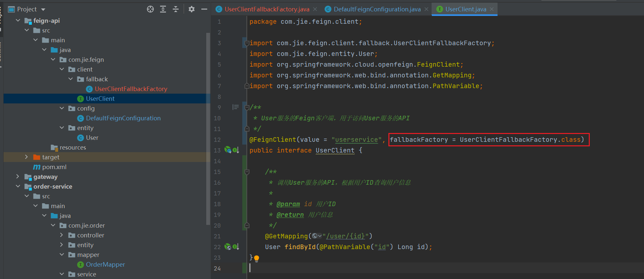Switch to UserClientFallbackFactory.java tab
Image resolution: width=644 pixels, height=279 pixels.
267,9
